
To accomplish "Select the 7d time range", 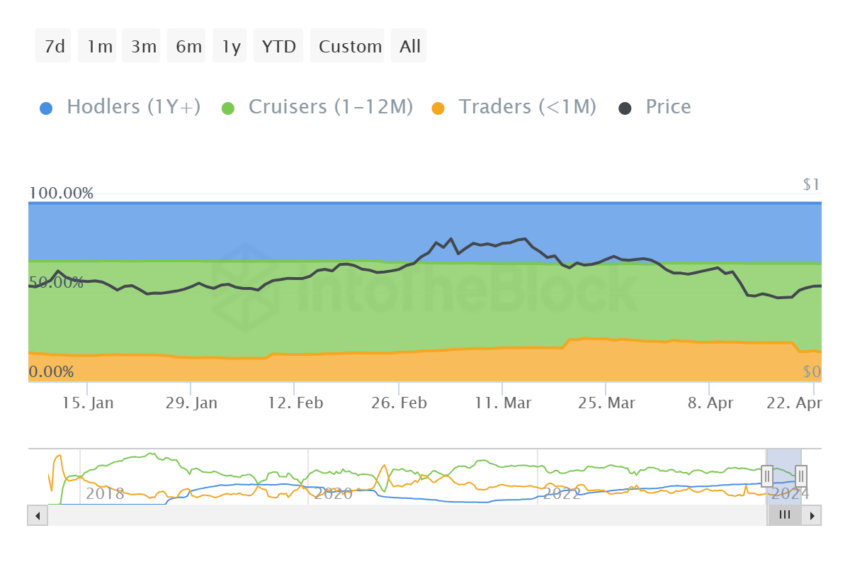I will coord(54,46).
